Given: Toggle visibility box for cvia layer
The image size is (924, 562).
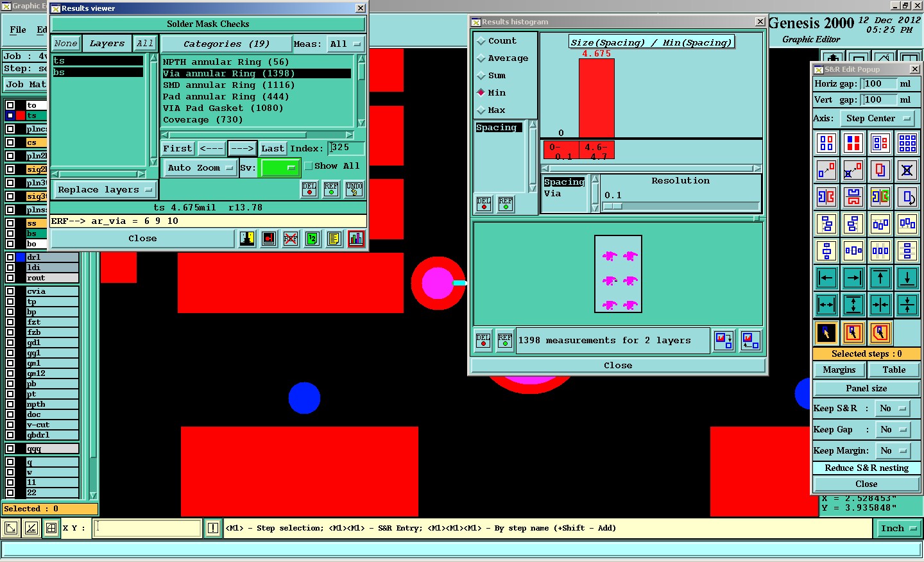Looking at the screenshot, I should coord(10,291).
